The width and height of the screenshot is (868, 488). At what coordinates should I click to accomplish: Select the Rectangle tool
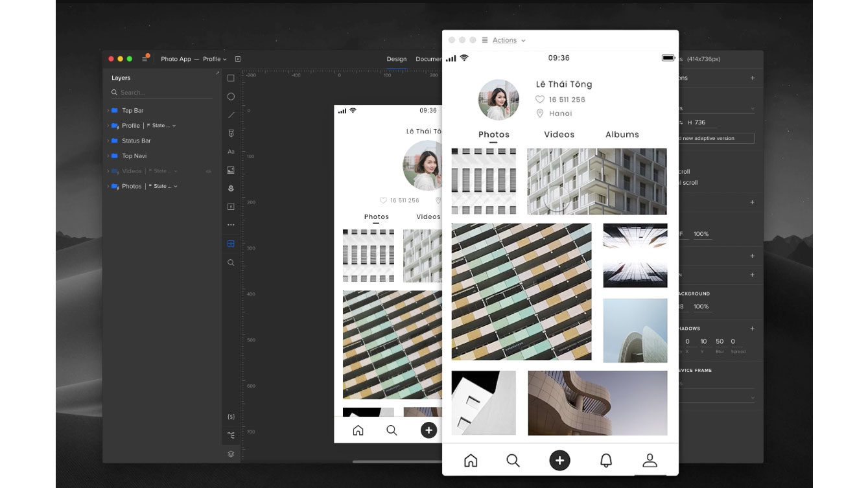tap(230, 78)
